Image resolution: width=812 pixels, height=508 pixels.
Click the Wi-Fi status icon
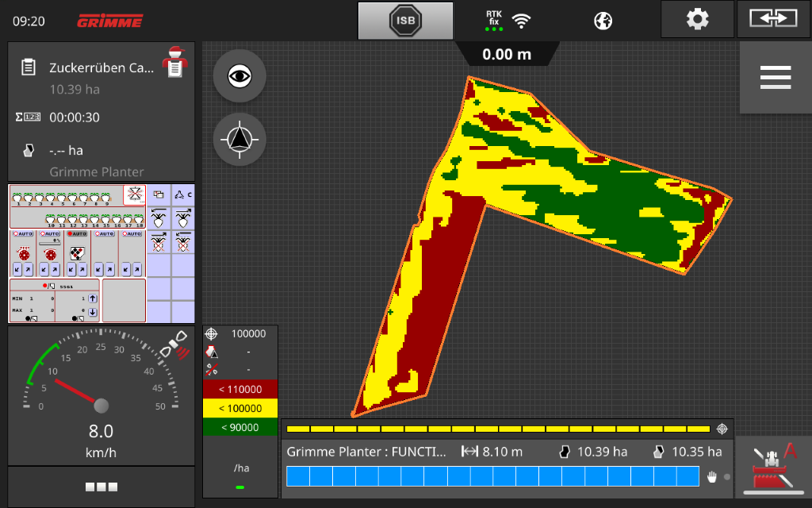pos(521,21)
